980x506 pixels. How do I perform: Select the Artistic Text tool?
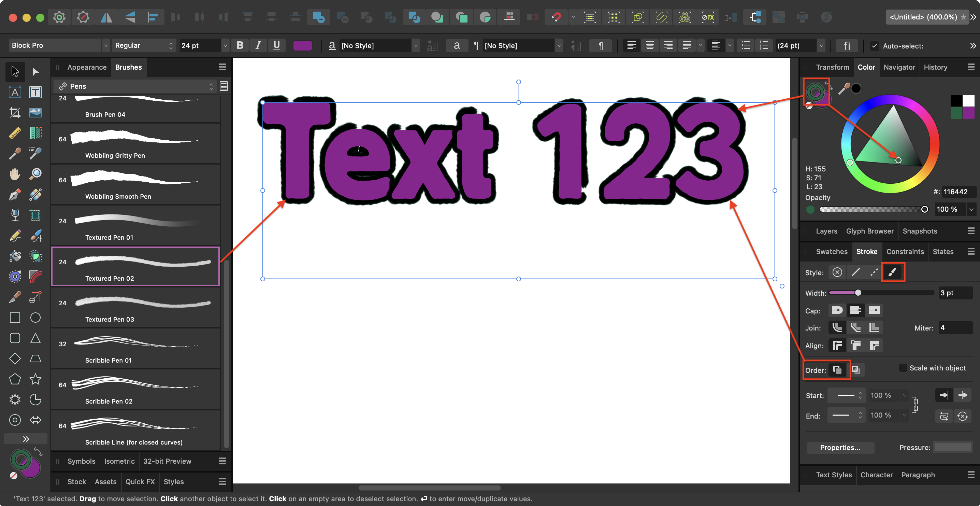coord(15,92)
